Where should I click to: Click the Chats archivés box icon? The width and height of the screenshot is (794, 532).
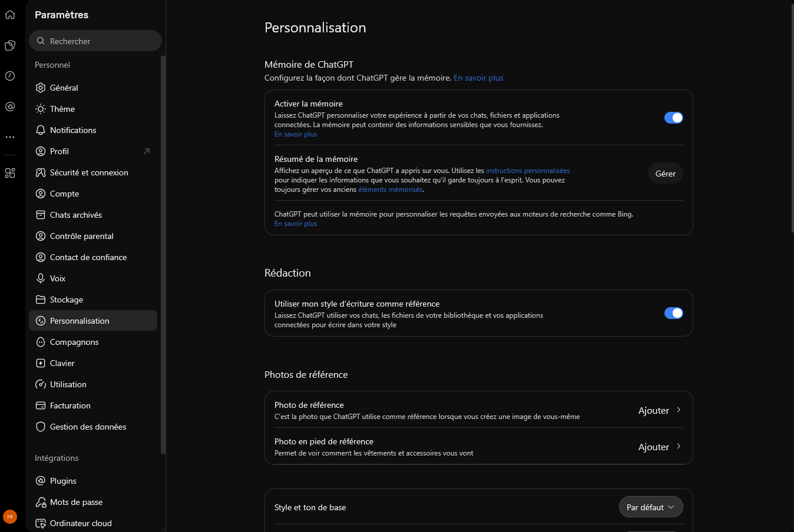pos(41,215)
